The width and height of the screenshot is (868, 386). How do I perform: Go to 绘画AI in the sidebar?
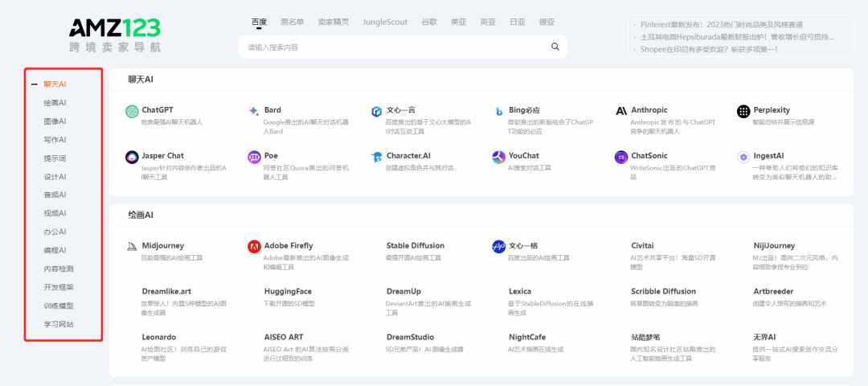click(55, 103)
